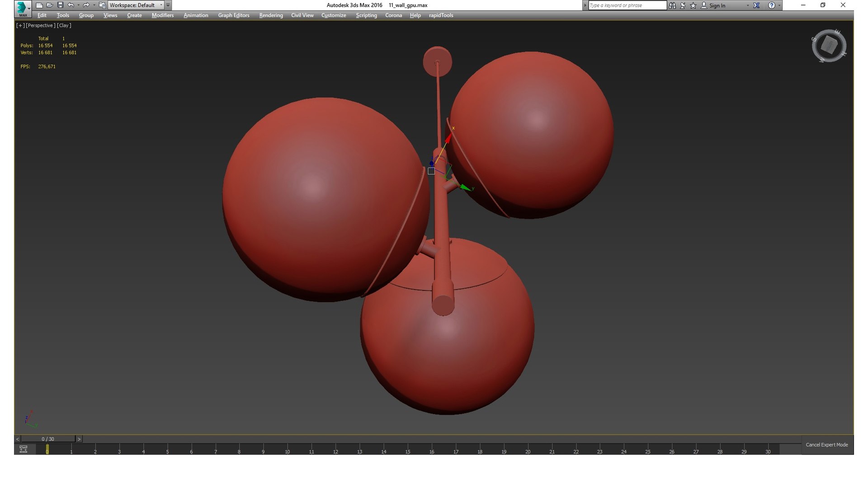Open Mini Curve Editor icon beside timeline
The width and height of the screenshot is (868, 488).
click(x=24, y=449)
